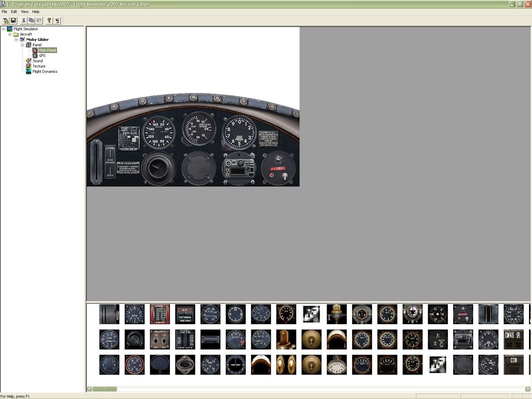This screenshot has height=399, width=532.
Task: Open the File menu
Action: point(4,11)
